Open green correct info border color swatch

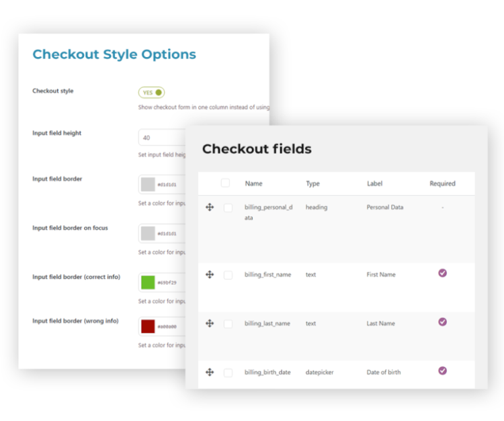[x=148, y=283]
